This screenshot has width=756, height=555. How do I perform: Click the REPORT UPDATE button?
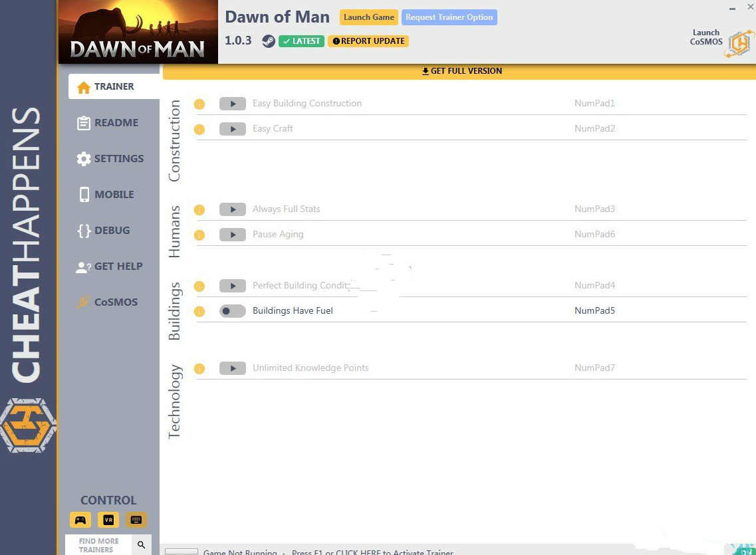point(368,41)
